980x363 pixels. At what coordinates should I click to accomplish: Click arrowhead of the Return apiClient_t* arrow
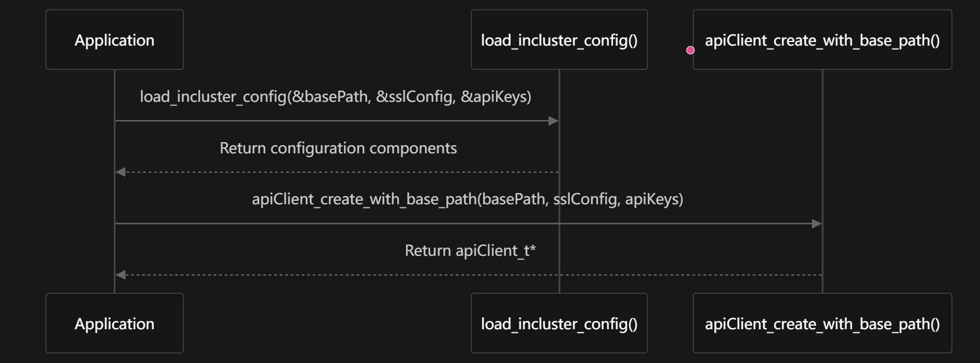pos(121,275)
